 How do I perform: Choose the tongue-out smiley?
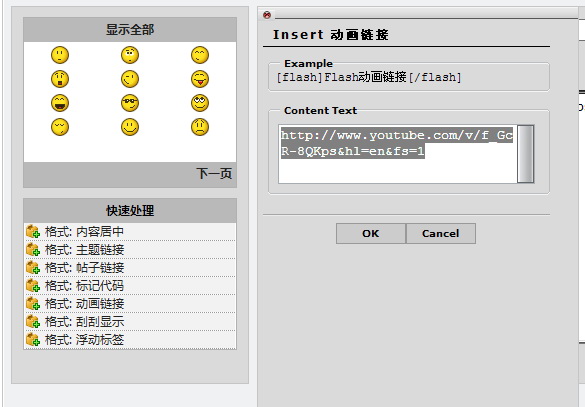[x=200, y=79]
